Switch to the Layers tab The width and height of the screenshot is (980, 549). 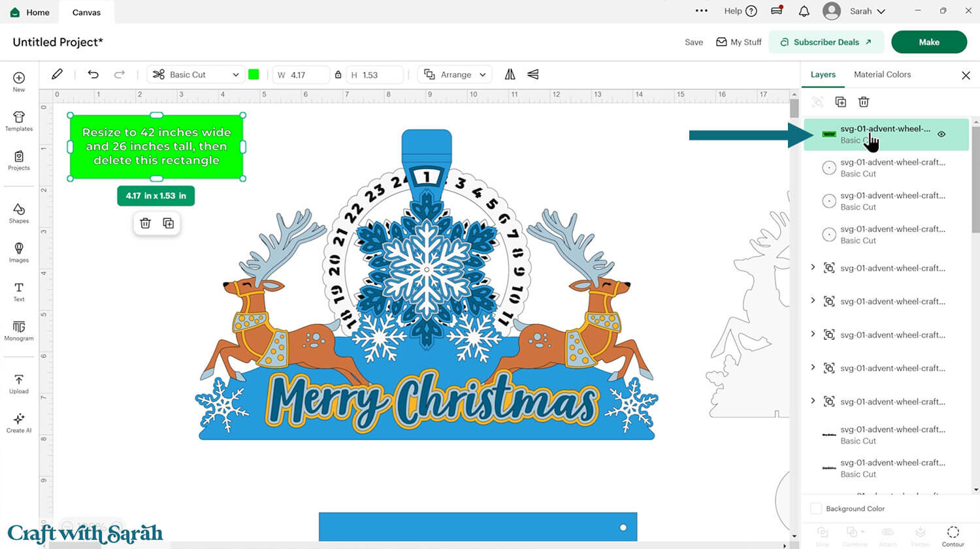823,75
